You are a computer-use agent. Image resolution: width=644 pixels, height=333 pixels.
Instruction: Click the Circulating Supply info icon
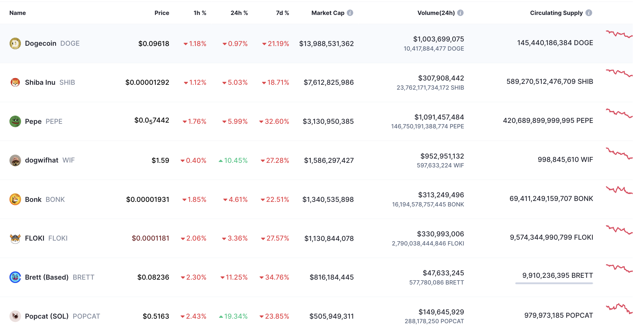point(589,13)
